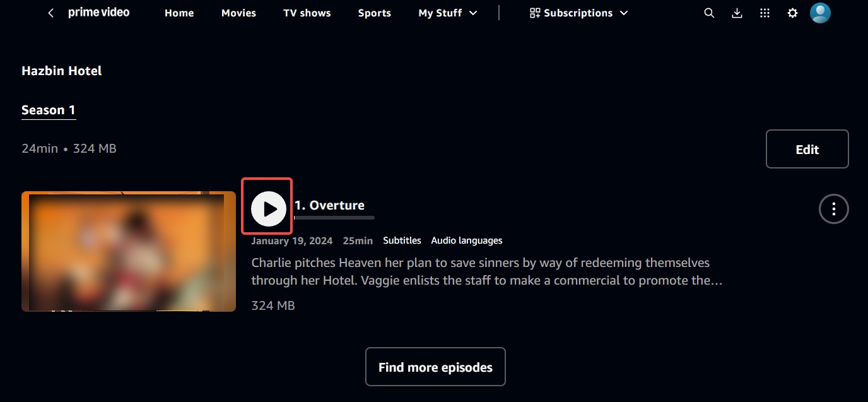
Task: Play the Overture episode
Action: 269,208
